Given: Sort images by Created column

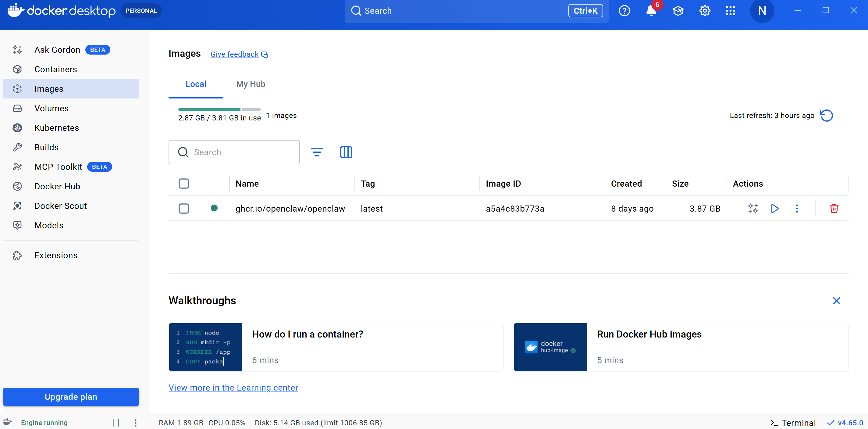Looking at the screenshot, I should click(626, 184).
